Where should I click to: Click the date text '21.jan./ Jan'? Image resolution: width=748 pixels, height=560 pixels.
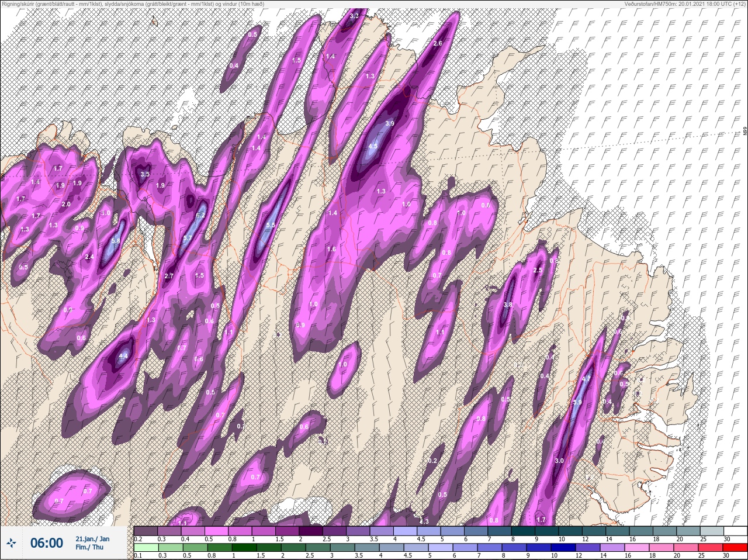click(x=92, y=538)
